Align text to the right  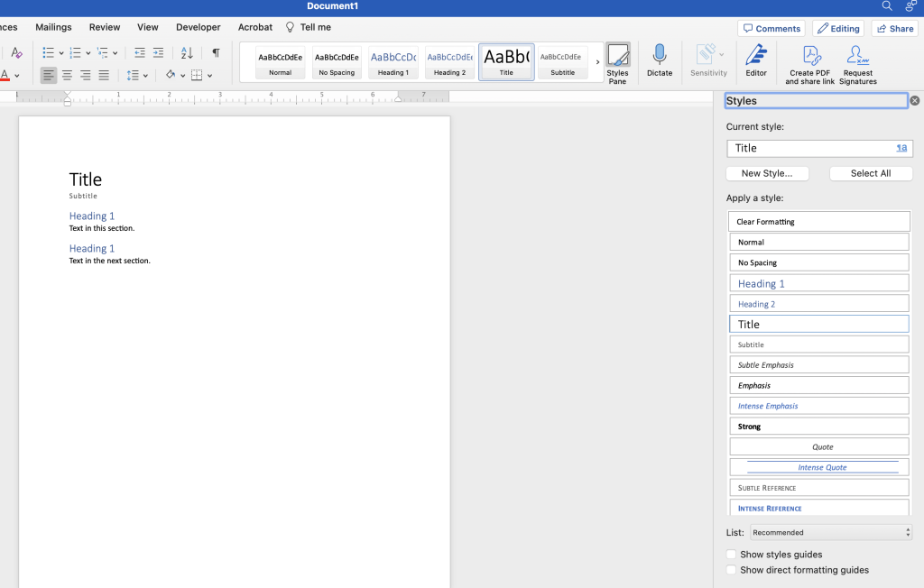pos(86,75)
